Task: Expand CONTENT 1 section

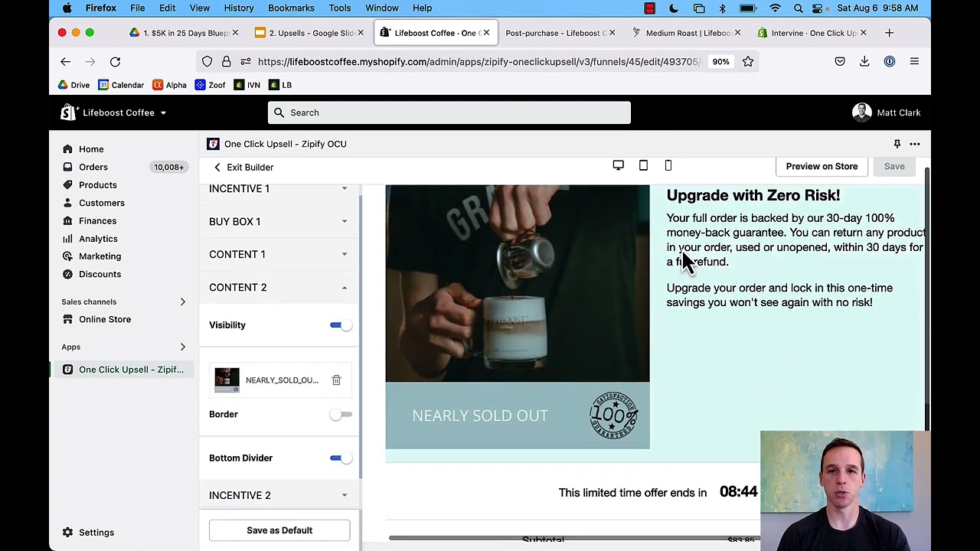Action: click(x=279, y=254)
